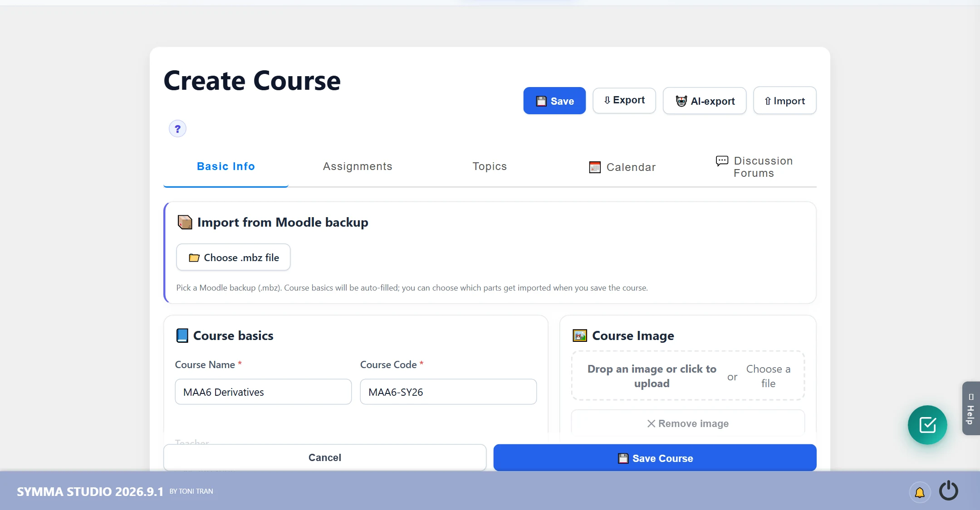This screenshot has height=510, width=980.
Task: Cancel course creation
Action: pos(325,457)
